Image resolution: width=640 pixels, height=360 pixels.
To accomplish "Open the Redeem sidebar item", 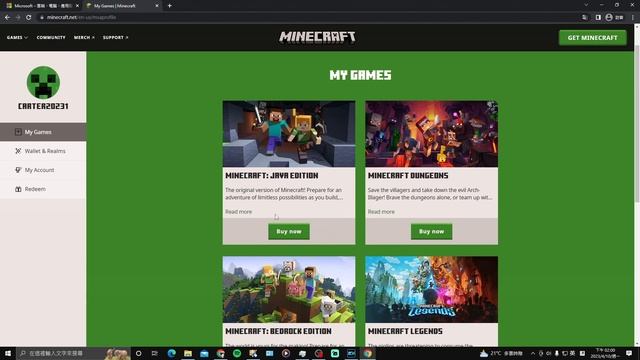I will pyautogui.click(x=43, y=189).
